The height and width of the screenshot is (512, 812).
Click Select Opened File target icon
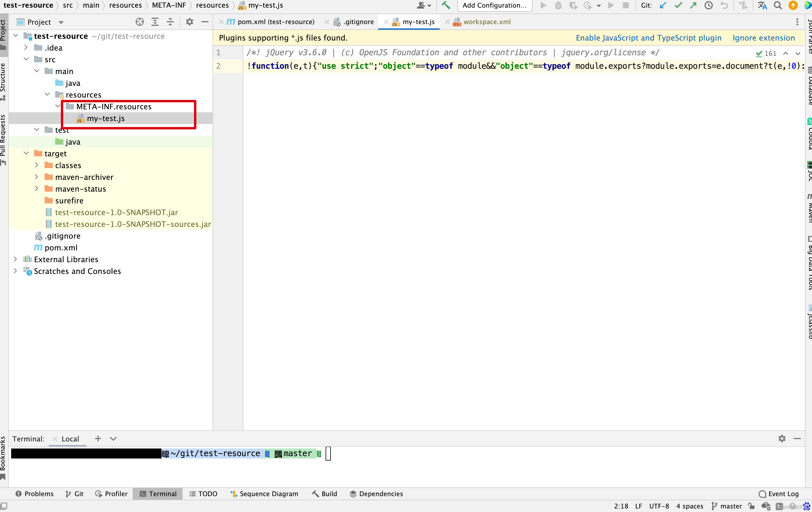coord(140,22)
